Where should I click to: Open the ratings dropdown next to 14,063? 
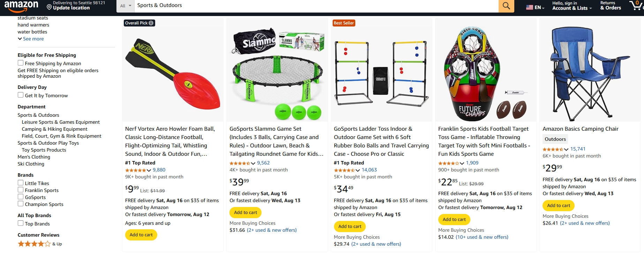pos(358,170)
